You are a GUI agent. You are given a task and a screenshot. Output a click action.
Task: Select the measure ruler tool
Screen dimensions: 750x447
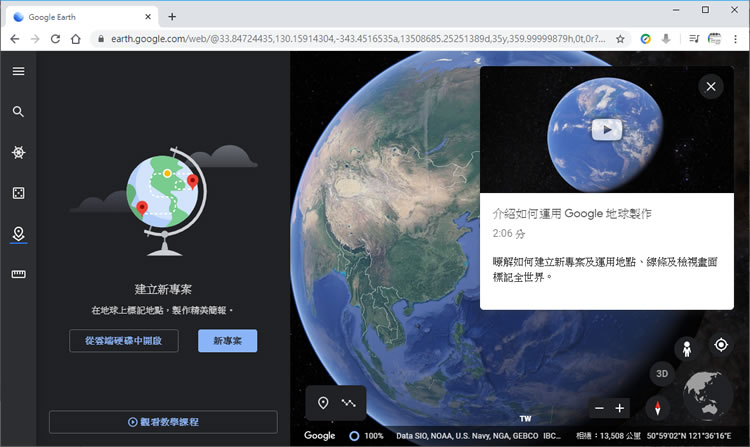coord(18,274)
